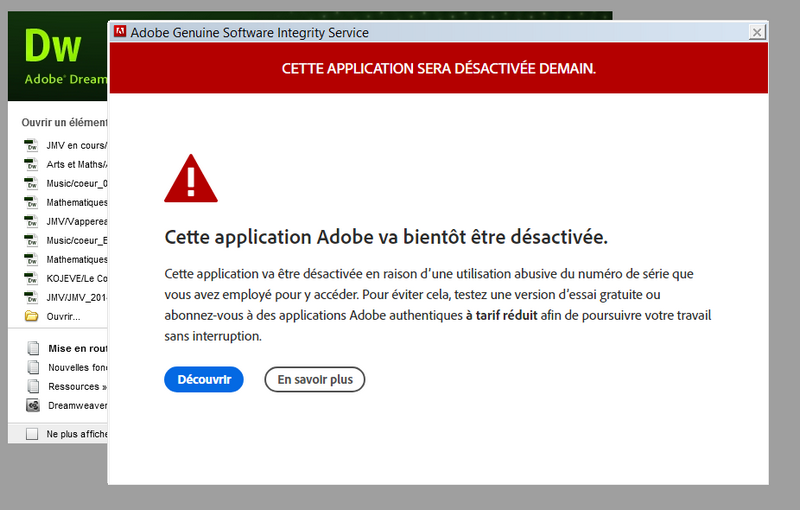Open recent file Music/coeur_E in Dreamweaver

77,240
